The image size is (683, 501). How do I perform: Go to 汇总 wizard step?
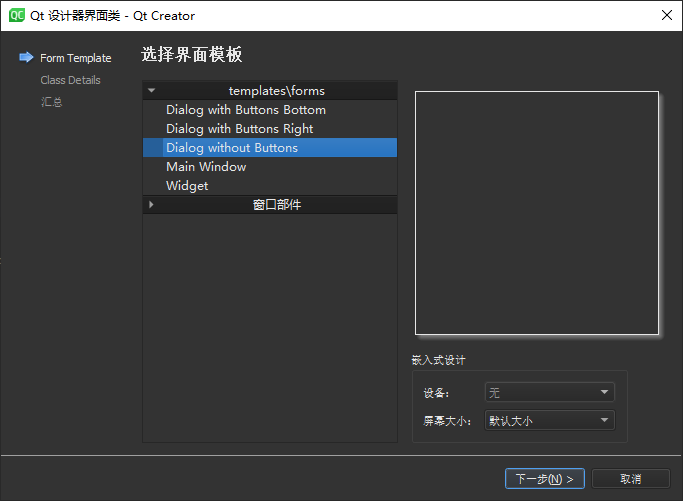click(52, 102)
